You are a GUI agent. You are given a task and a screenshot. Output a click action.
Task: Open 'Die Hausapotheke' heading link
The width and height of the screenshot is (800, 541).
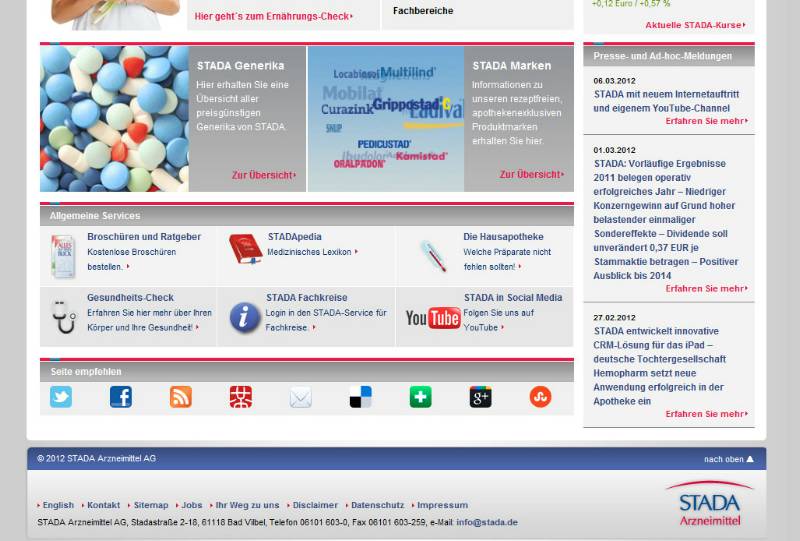click(503, 237)
